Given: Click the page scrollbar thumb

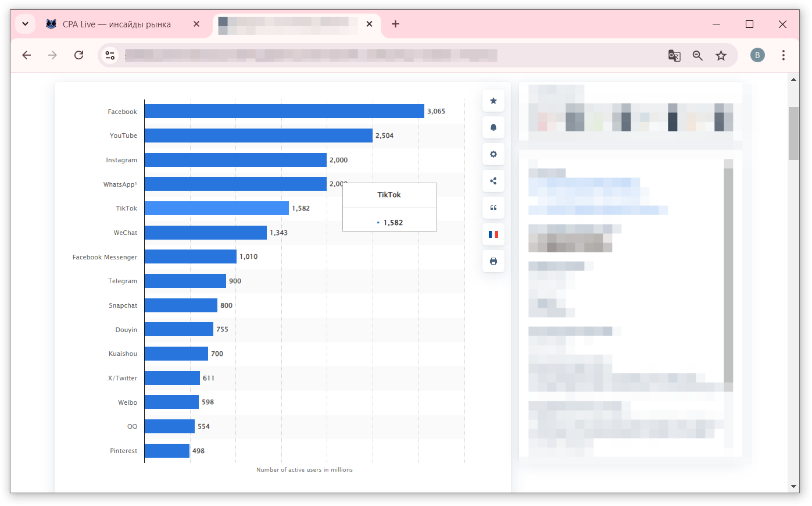Looking at the screenshot, I should 794,133.
